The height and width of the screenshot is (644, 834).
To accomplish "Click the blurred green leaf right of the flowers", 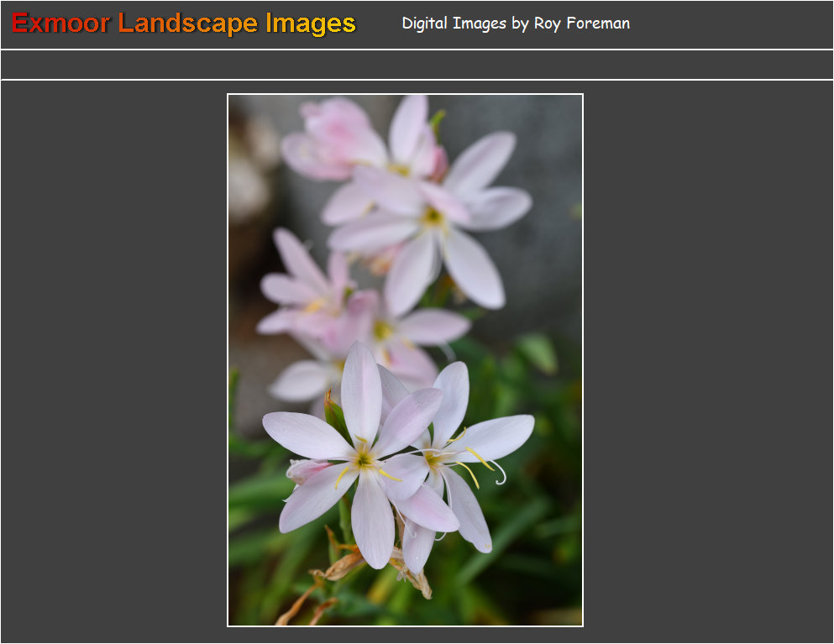I will click(538, 353).
